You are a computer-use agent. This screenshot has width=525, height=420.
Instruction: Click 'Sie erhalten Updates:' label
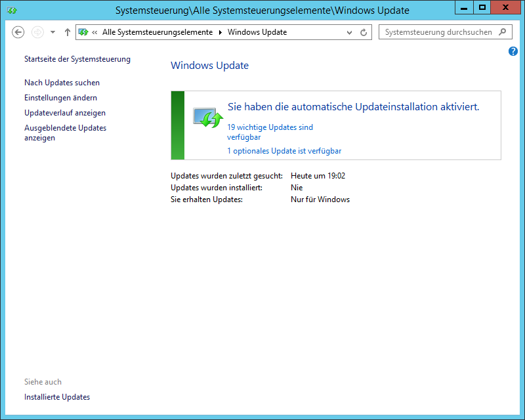[x=207, y=199]
